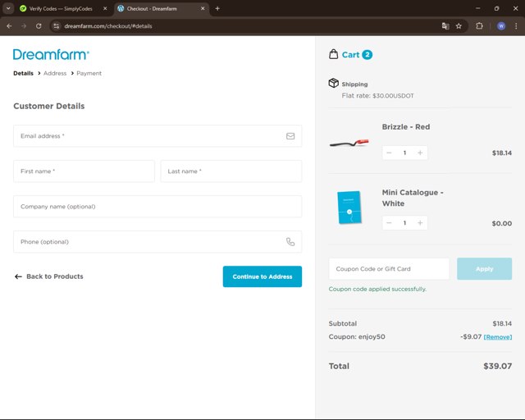Click the browser address bar URL
This screenshot has height=420, width=525.
tap(107, 26)
